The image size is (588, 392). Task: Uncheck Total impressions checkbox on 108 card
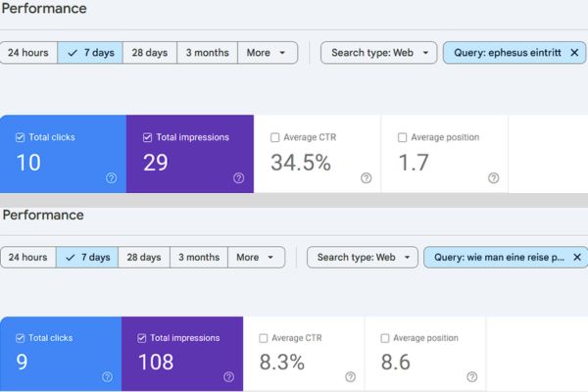[x=143, y=338]
